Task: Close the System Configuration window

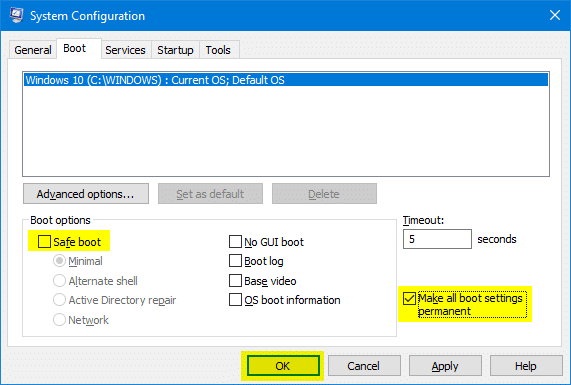Action: tap(555, 15)
